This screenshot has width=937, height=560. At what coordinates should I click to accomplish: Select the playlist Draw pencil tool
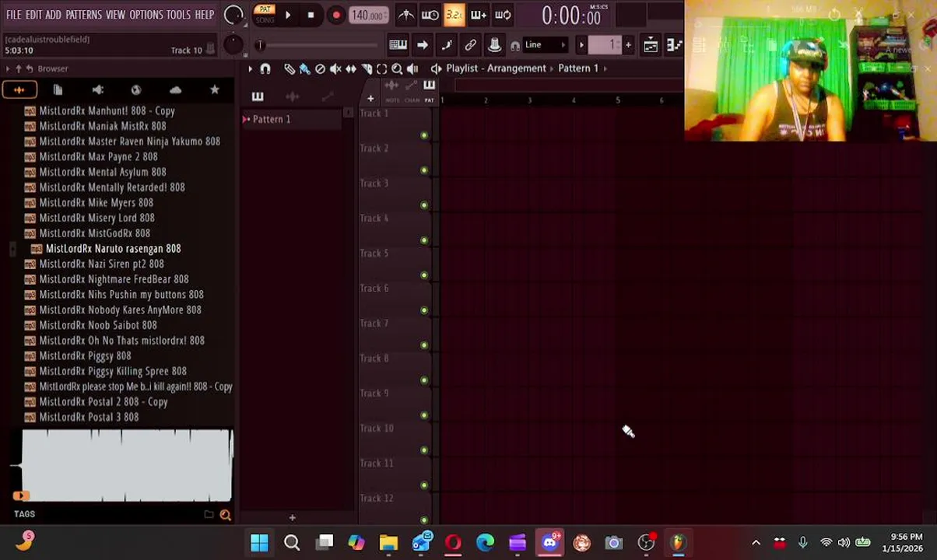point(289,68)
